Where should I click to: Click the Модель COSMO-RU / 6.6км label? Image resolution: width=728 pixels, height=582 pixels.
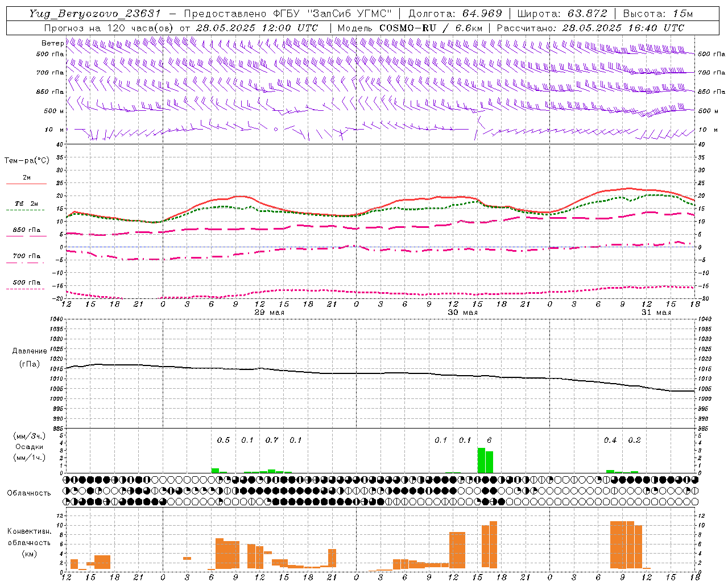(410, 28)
